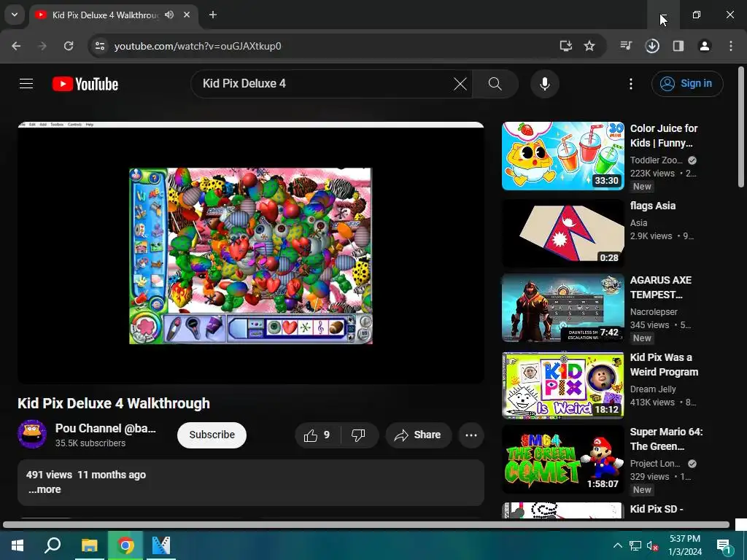Bookmark this tab with the star icon
The width and height of the screenshot is (747, 560).
589,46
